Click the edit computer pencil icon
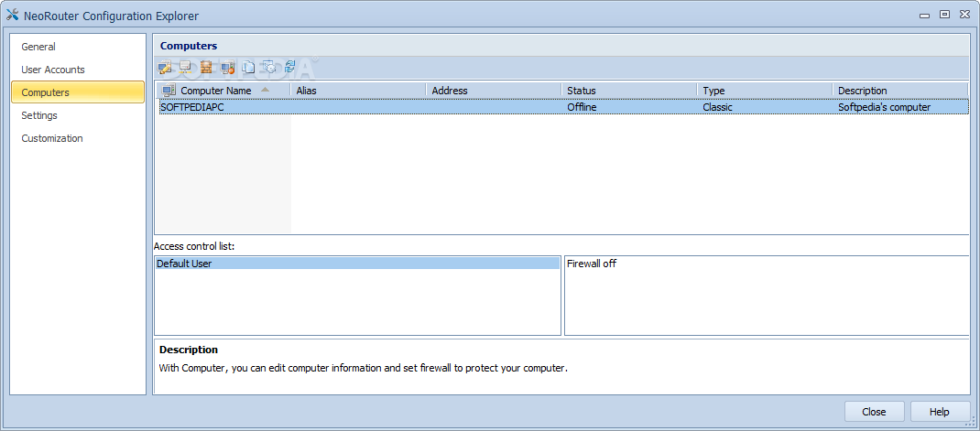Screen dimensions: 980x431 165,67
